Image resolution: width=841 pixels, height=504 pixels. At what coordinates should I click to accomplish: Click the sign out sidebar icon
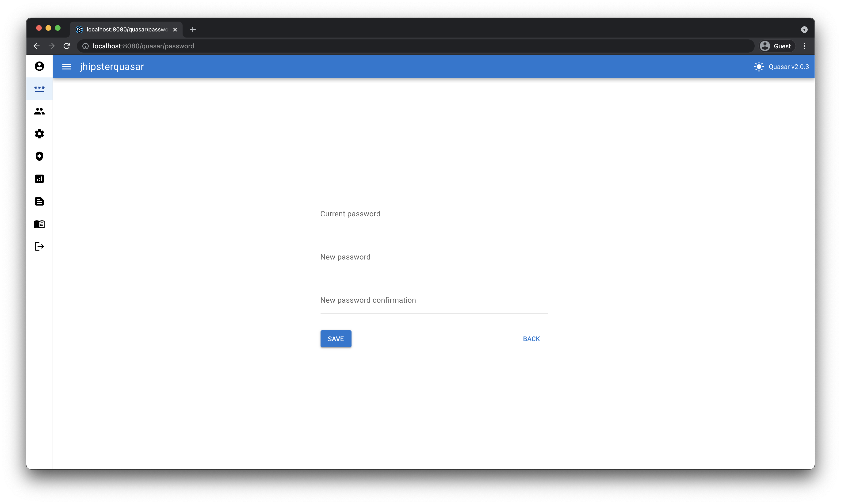[x=39, y=246]
